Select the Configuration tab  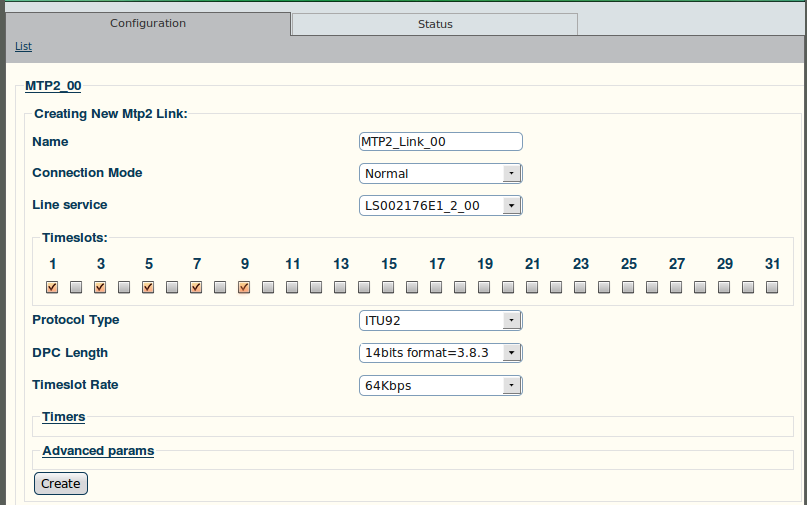point(148,24)
